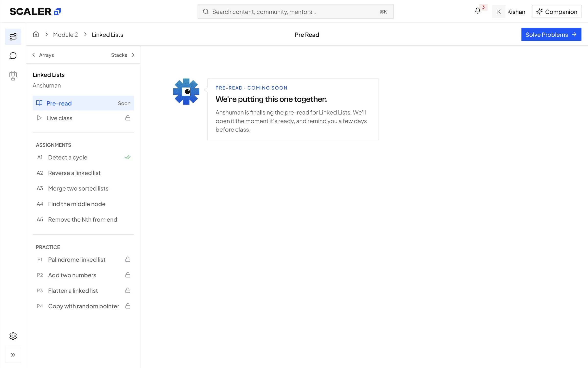Image resolution: width=588 pixels, height=368 pixels.
Task: Focus the search content field
Action: click(x=295, y=12)
